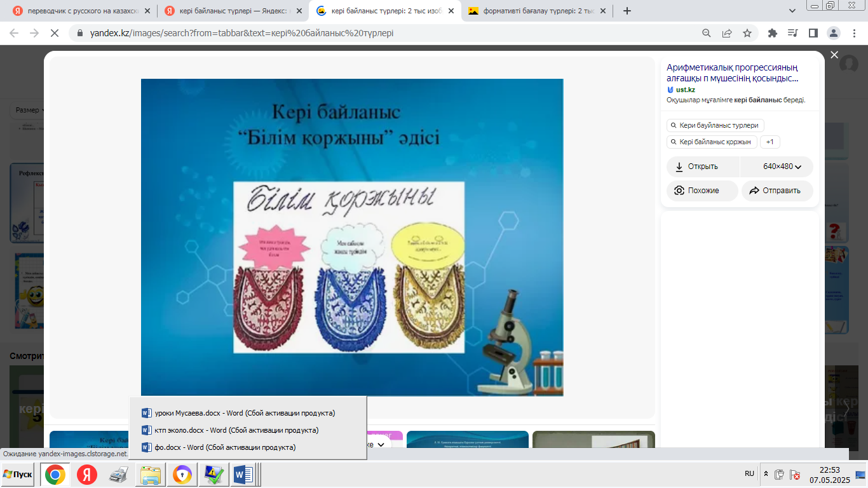The height and width of the screenshot is (488, 868).
Task: Click the padlock site info icon
Action: pyautogui.click(x=81, y=33)
